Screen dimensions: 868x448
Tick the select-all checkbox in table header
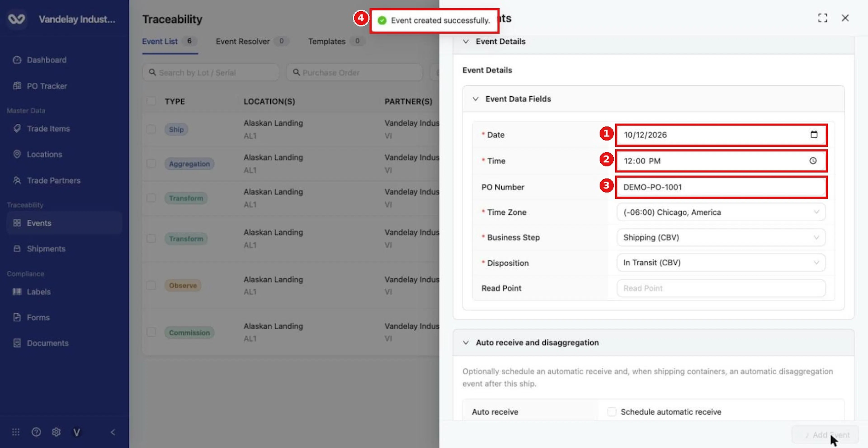(x=151, y=101)
